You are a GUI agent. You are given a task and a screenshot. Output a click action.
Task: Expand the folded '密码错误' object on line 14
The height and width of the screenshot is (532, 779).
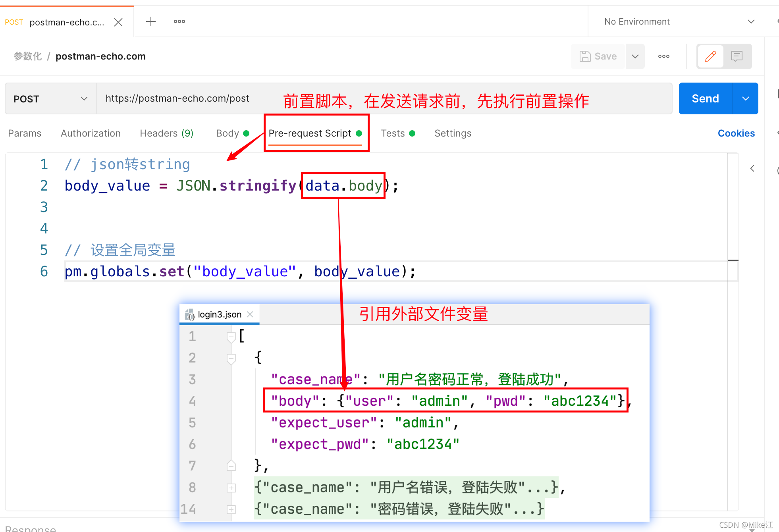pos(231,509)
